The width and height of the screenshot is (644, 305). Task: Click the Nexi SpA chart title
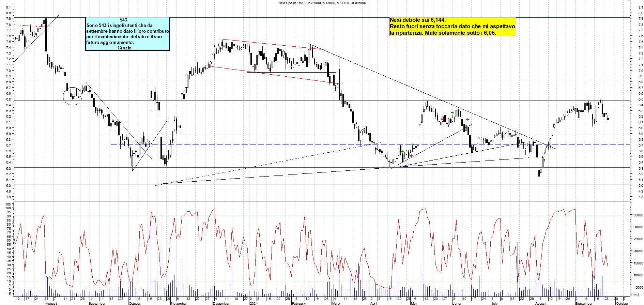322,3
